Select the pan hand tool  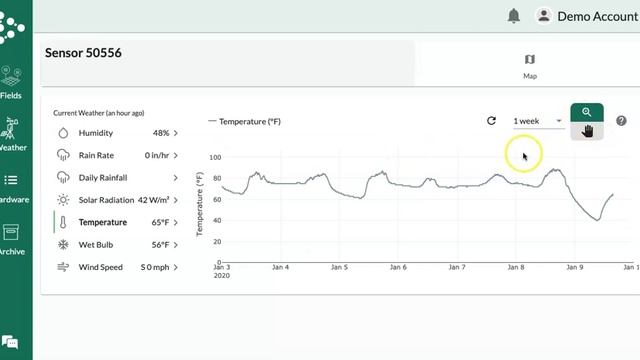coord(587,131)
